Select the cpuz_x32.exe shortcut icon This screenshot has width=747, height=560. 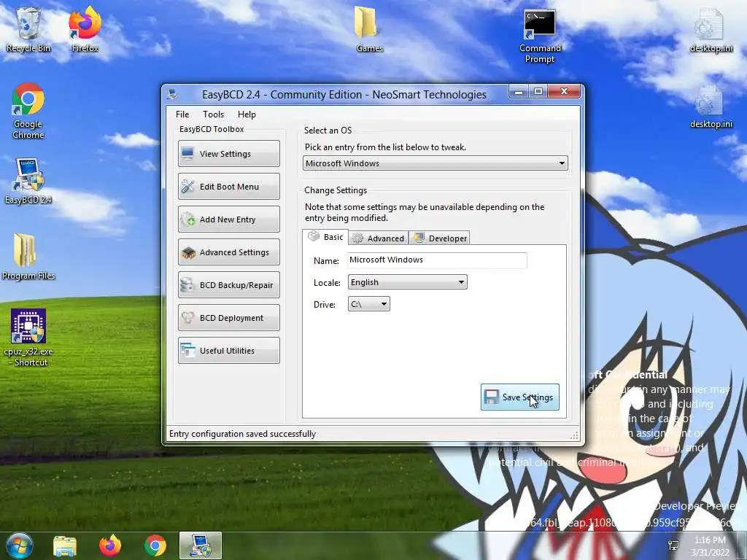pos(28,337)
